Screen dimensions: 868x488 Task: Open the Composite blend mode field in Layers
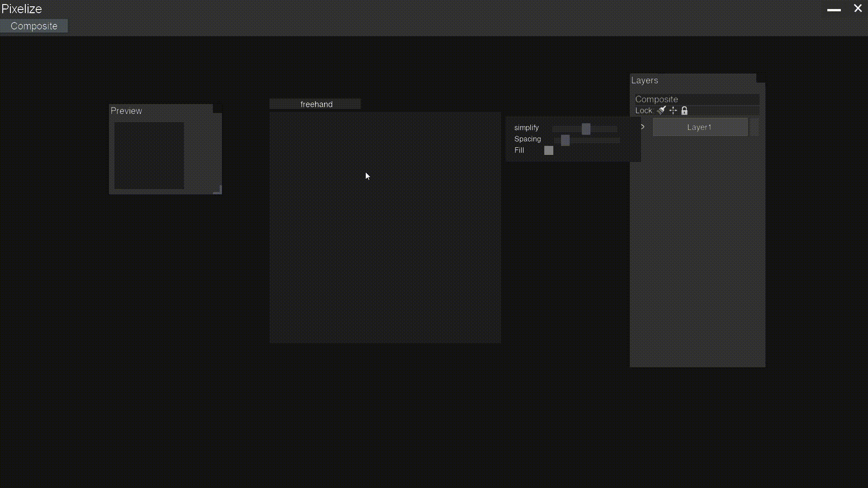(697, 99)
